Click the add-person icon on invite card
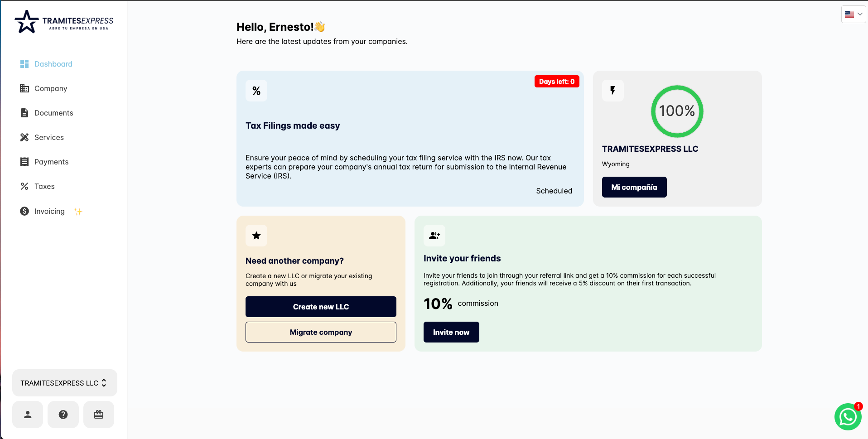Image resolution: width=868 pixels, height=439 pixels. (x=434, y=236)
